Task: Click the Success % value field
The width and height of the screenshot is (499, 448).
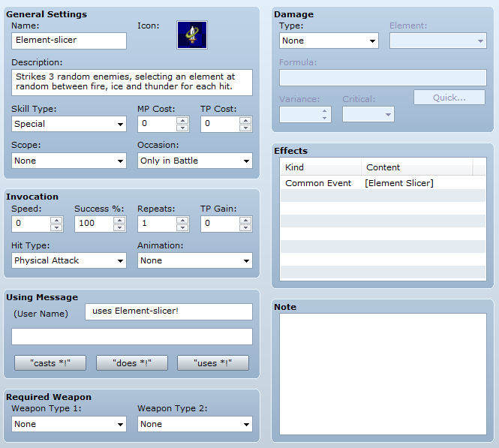Action: click(95, 224)
